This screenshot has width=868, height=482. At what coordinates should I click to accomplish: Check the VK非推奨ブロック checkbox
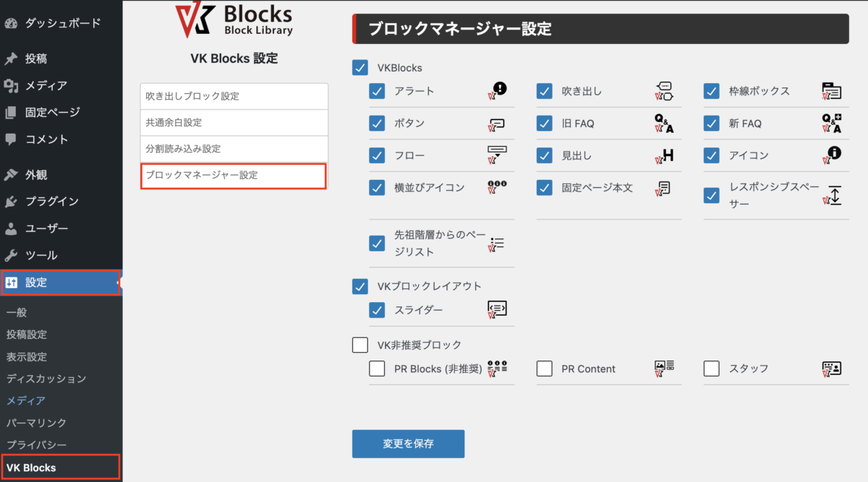(x=360, y=345)
